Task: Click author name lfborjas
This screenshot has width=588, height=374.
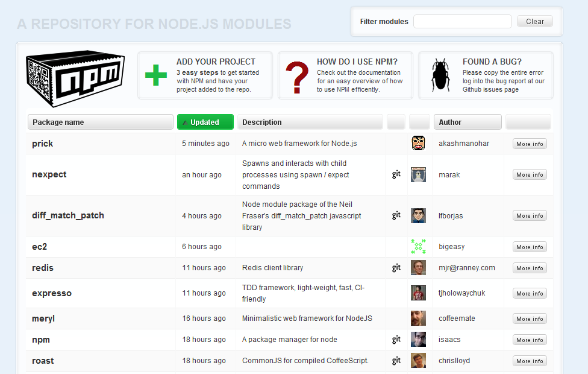Action: (x=451, y=216)
